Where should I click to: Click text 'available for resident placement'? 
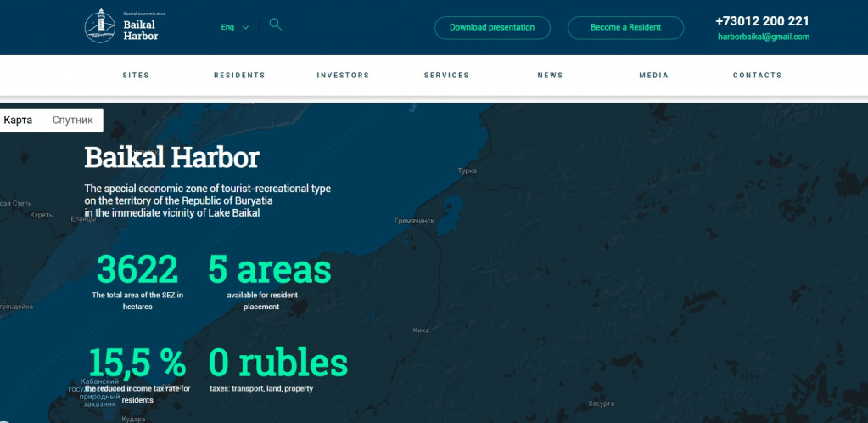(x=262, y=301)
